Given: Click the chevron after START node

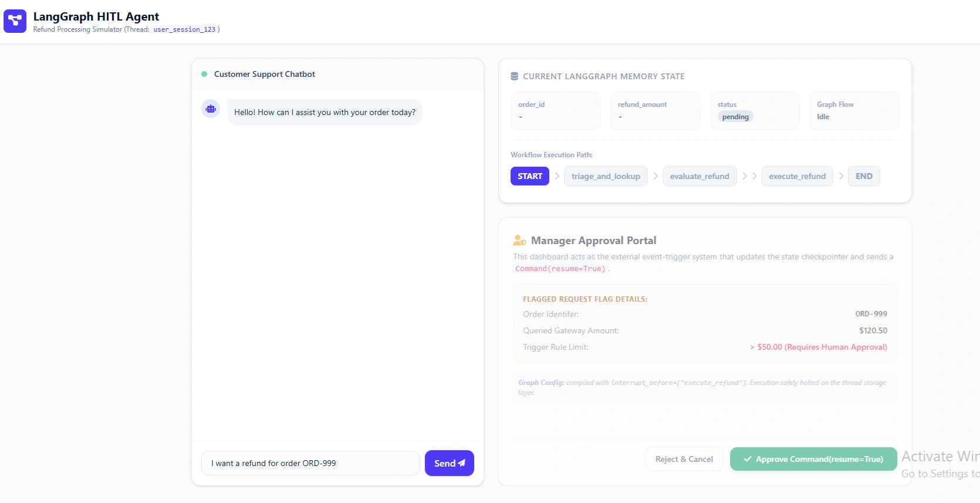Looking at the screenshot, I should [557, 176].
